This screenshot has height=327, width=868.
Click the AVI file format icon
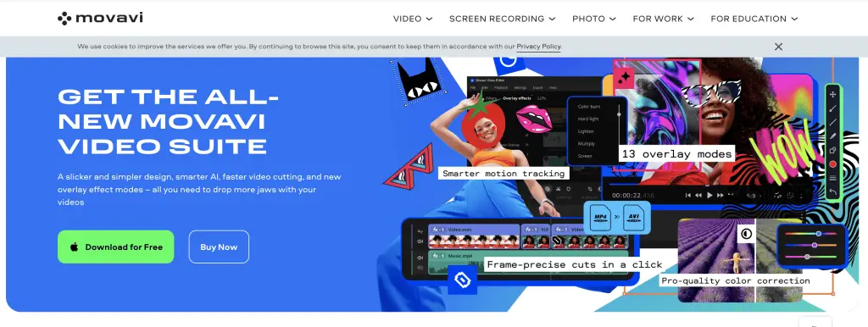(634, 218)
